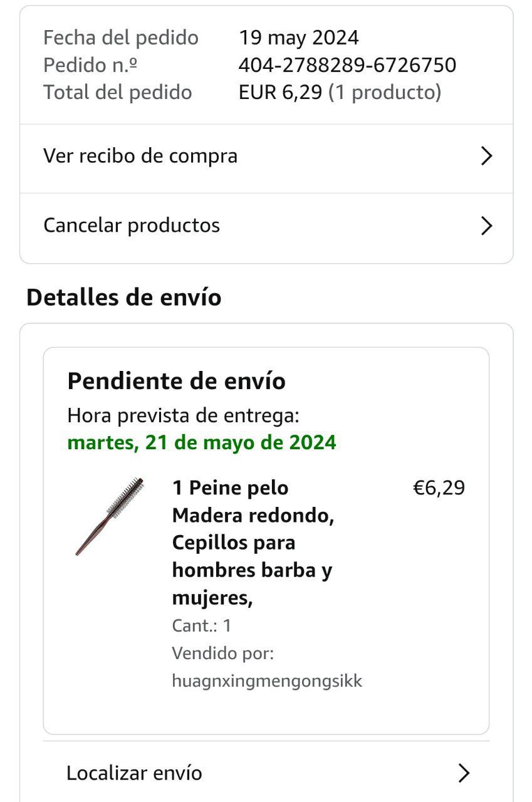Open the round hairbrush product thumbnail
The width and height of the screenshot is (532, 802).
coord(109,516)
